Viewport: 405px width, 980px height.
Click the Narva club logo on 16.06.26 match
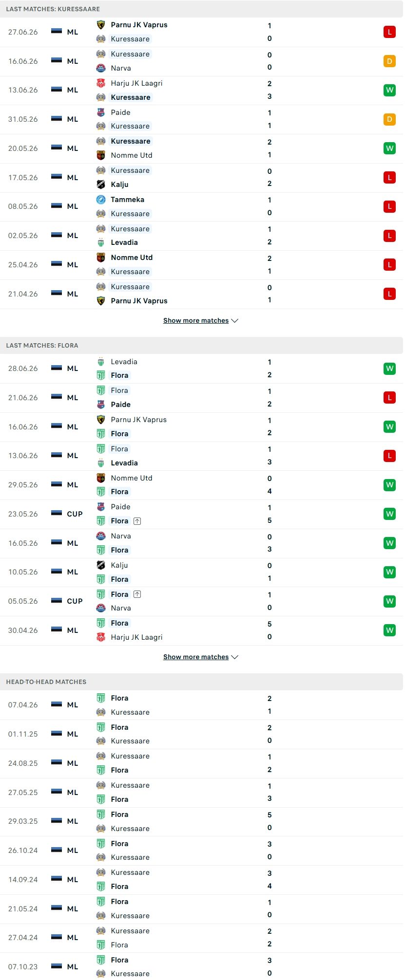[x=101, y=68]
